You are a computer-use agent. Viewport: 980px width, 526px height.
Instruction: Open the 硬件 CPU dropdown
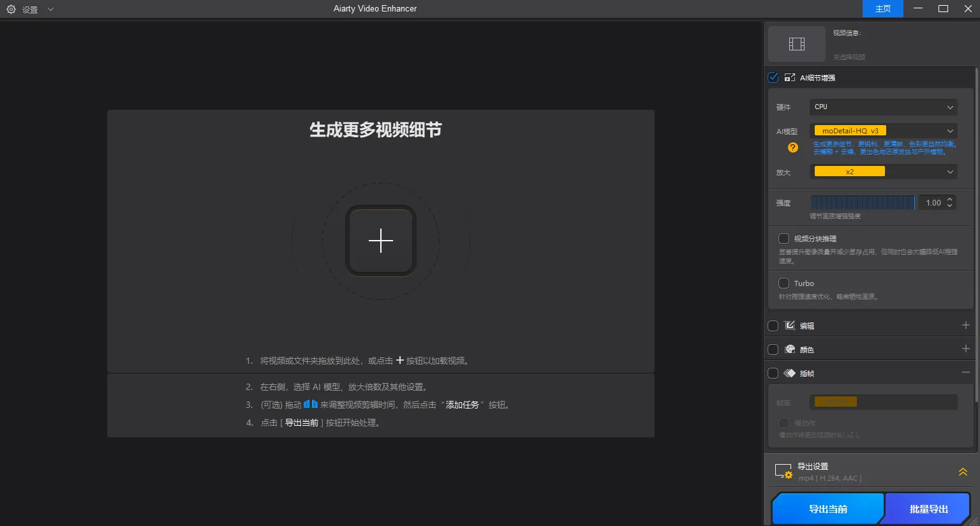coord(883,107)
